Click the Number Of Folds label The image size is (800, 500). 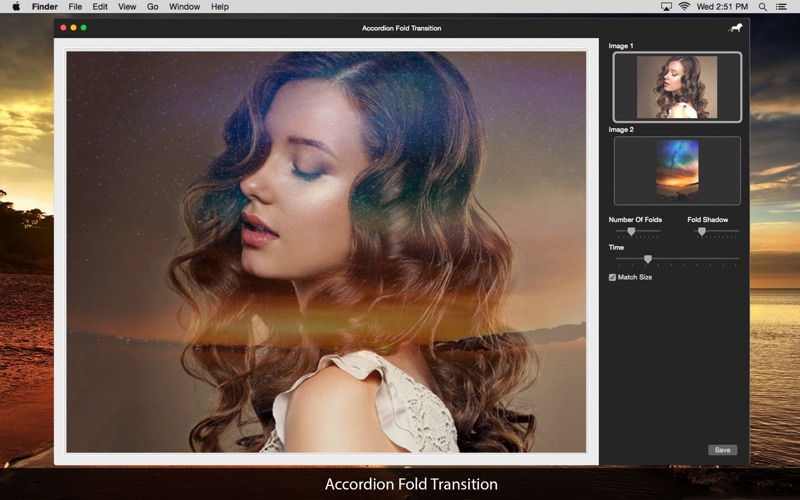click(635, 219)
